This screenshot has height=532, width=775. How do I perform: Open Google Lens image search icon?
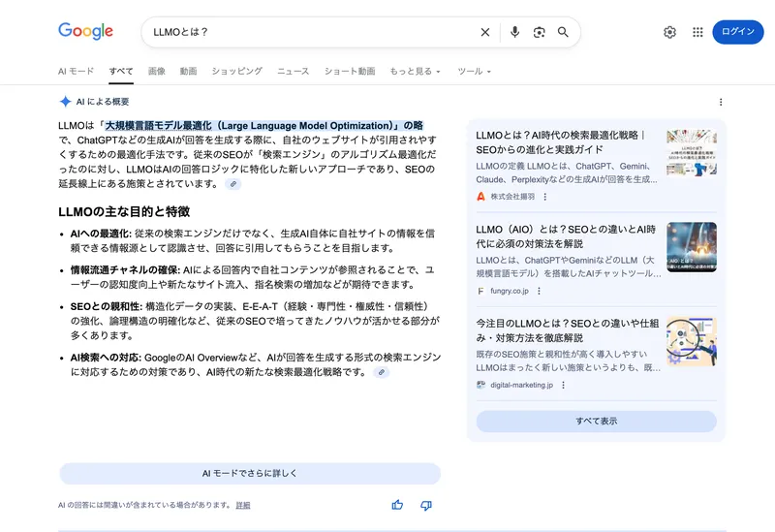click(x=539, y=32)
